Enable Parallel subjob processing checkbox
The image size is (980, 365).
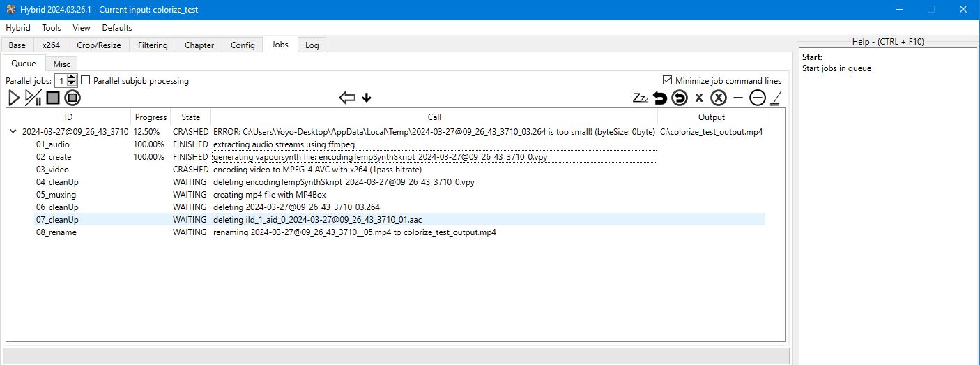tap(86, 80)
